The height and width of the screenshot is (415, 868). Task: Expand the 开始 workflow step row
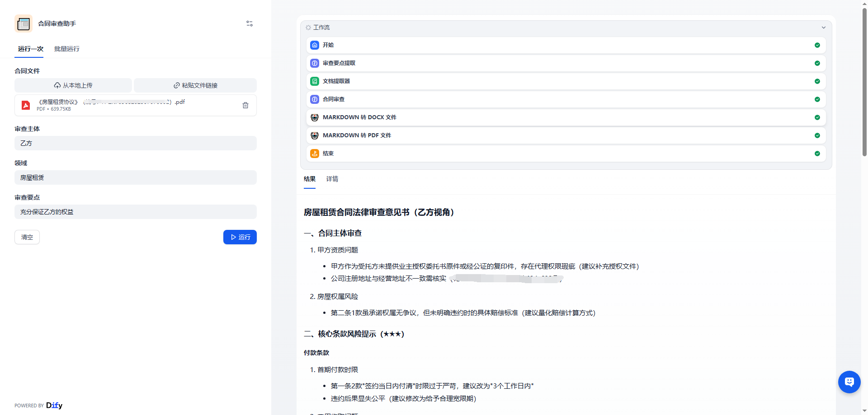(x=566, y=45)
